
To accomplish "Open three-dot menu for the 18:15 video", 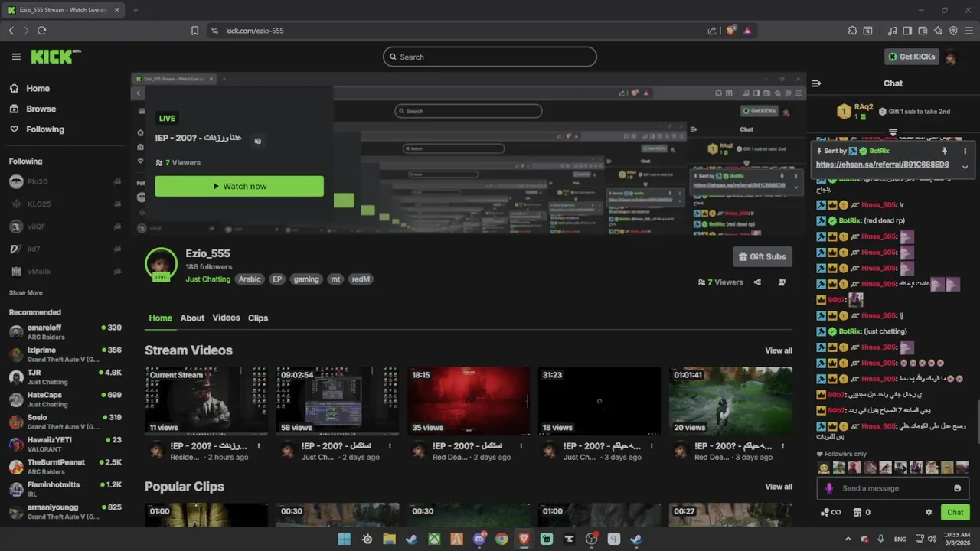I will coord(521,446).
